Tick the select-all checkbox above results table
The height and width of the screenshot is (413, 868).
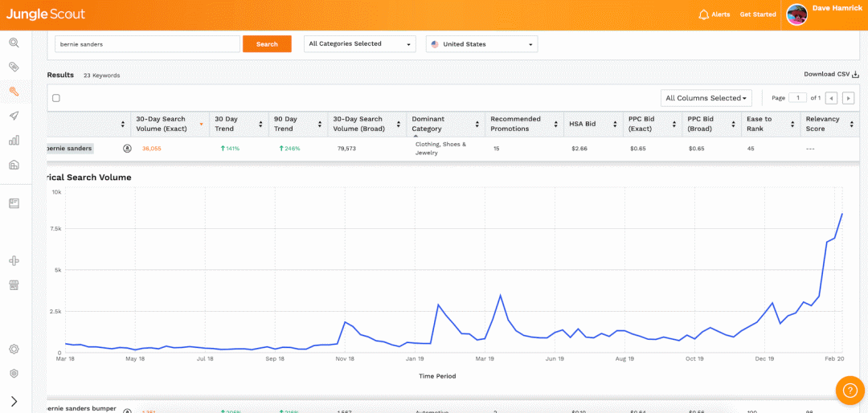tap(56, 98)
